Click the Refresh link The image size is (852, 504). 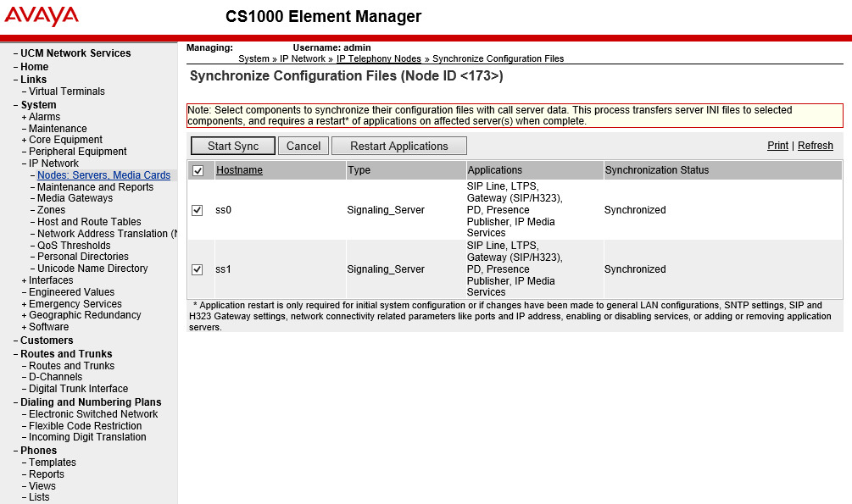(815, 146)
